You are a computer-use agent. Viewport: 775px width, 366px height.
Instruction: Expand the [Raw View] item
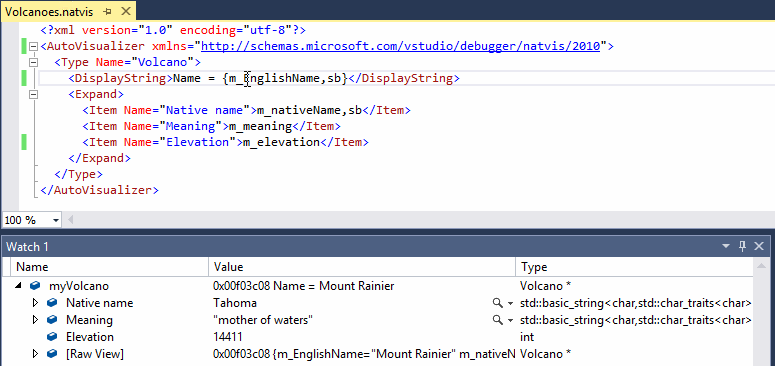35,354
